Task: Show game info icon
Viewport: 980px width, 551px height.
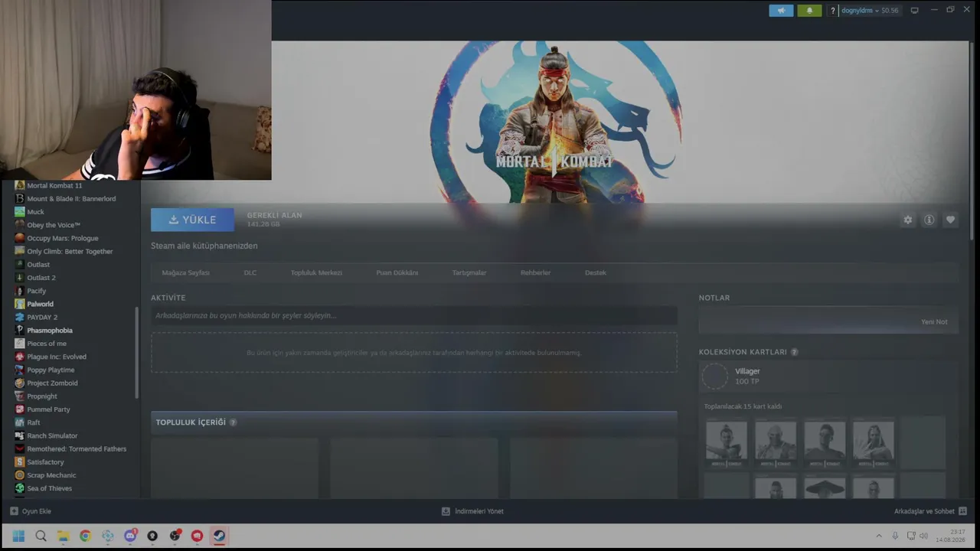Action: 929,220
